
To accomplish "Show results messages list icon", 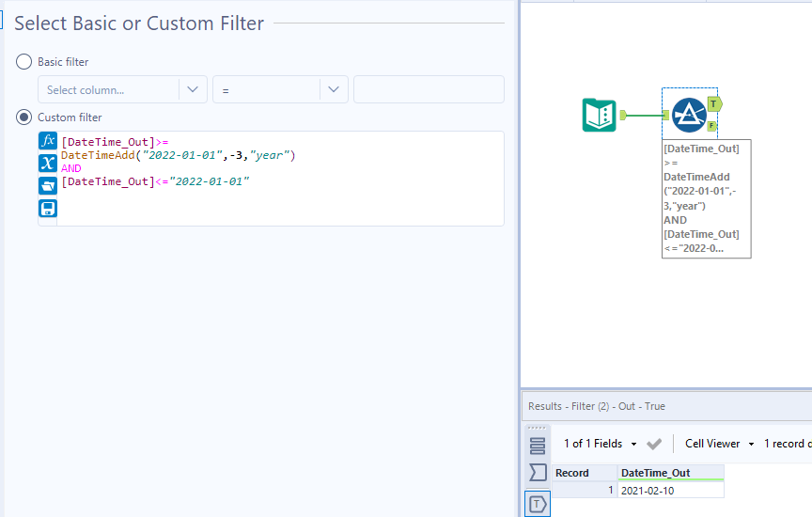I will 538,446.
